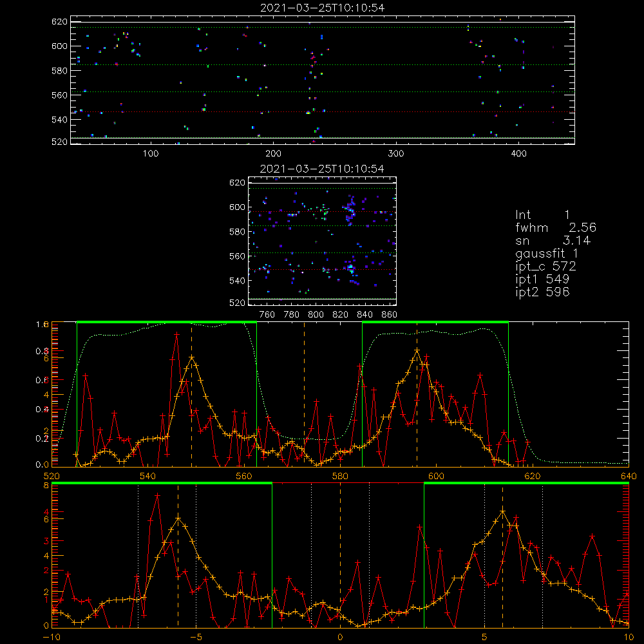
Task: Click x-axis tick 860 on middle image
Action: coord(390,315)
